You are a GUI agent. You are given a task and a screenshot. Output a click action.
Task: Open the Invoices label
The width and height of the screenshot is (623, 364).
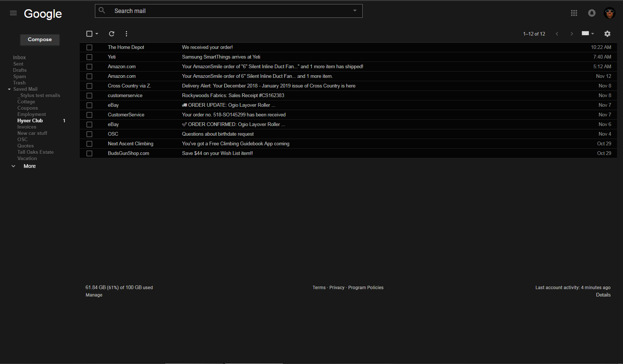click(x=27, y=127)
